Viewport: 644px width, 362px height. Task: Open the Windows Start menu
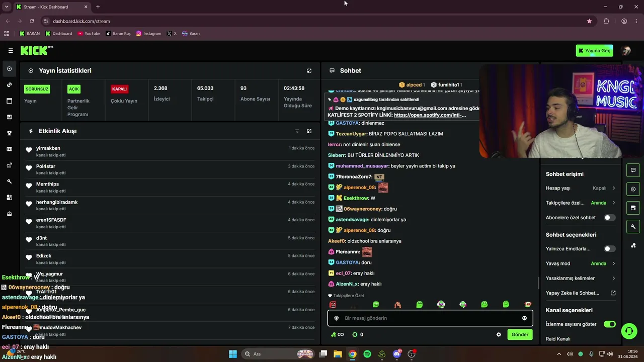tap(233, 354)
